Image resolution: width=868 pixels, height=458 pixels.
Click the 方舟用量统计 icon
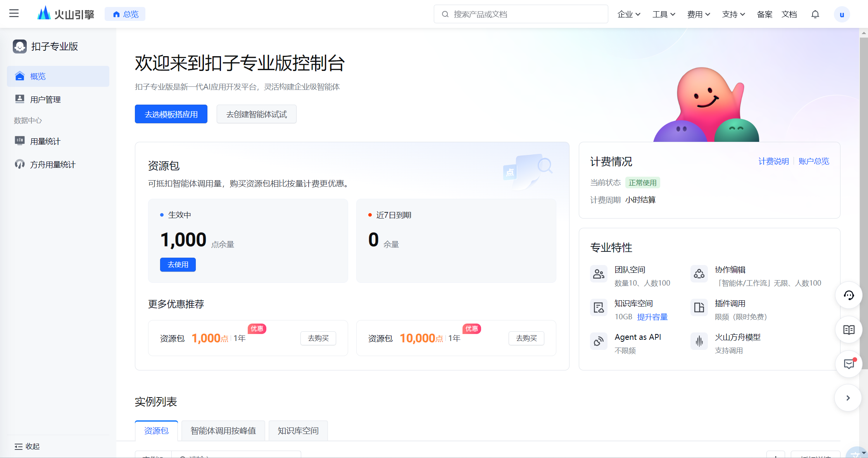click(20, 164)
